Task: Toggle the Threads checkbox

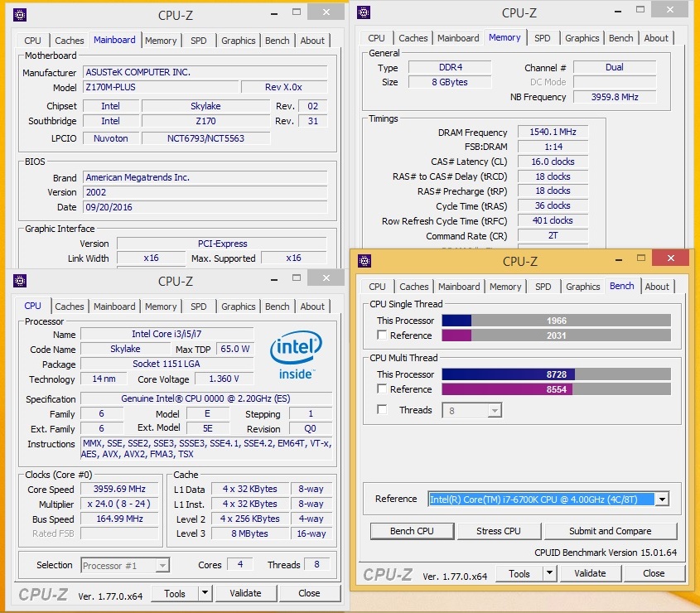Action: pyautogui.click(x=382, y=409)
